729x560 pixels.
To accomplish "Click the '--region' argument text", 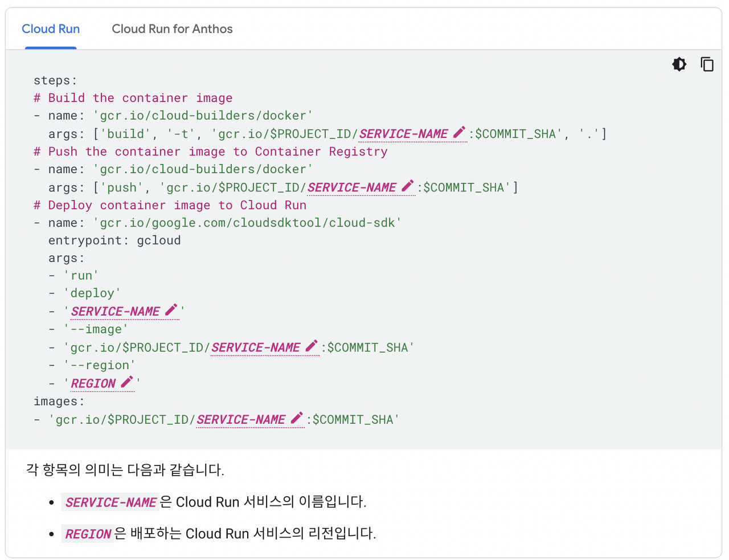I will (100, 365).
